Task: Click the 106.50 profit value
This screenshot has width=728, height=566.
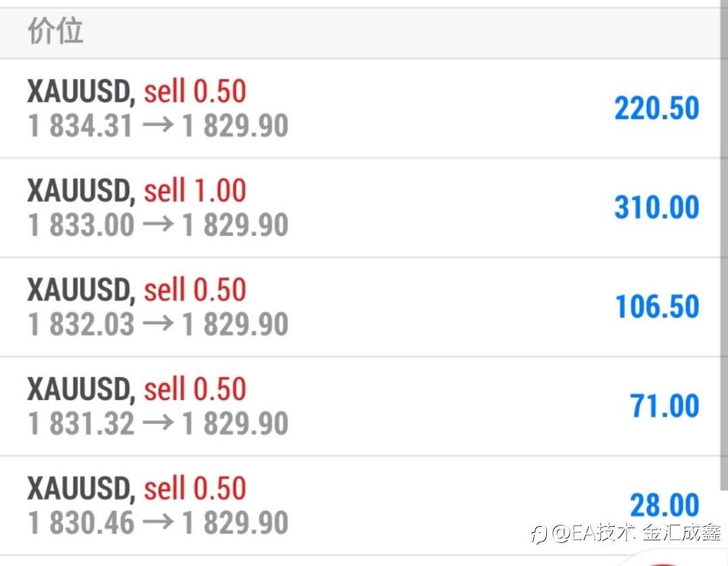Action: coord(656,307)
